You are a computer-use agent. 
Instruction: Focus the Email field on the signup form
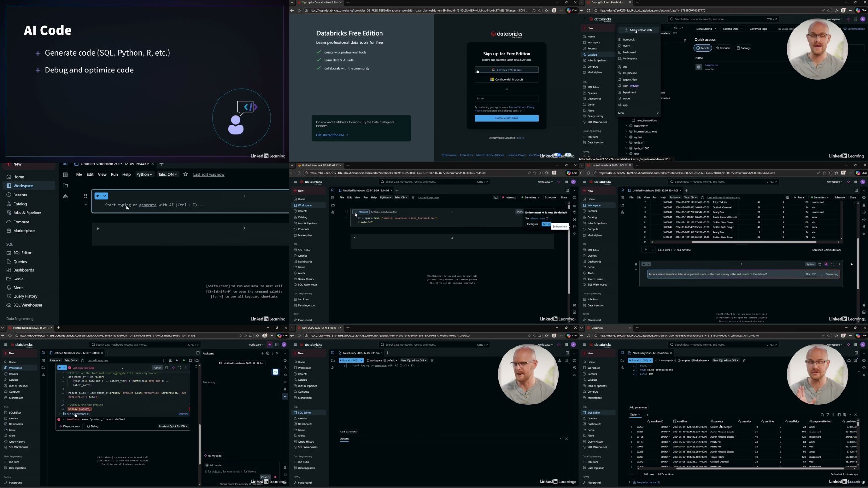tap(506, 98)
